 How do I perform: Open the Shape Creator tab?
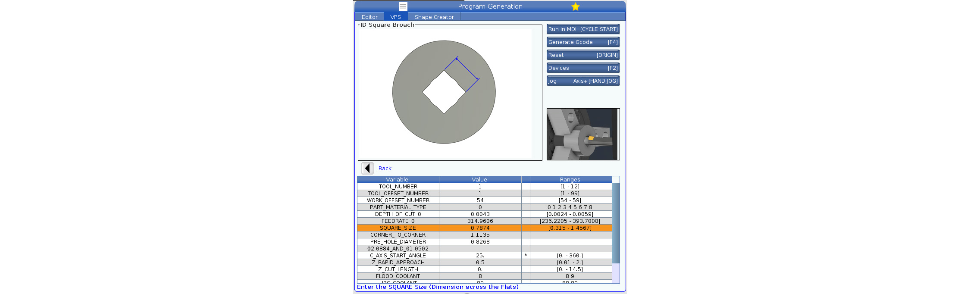point(434,17)
